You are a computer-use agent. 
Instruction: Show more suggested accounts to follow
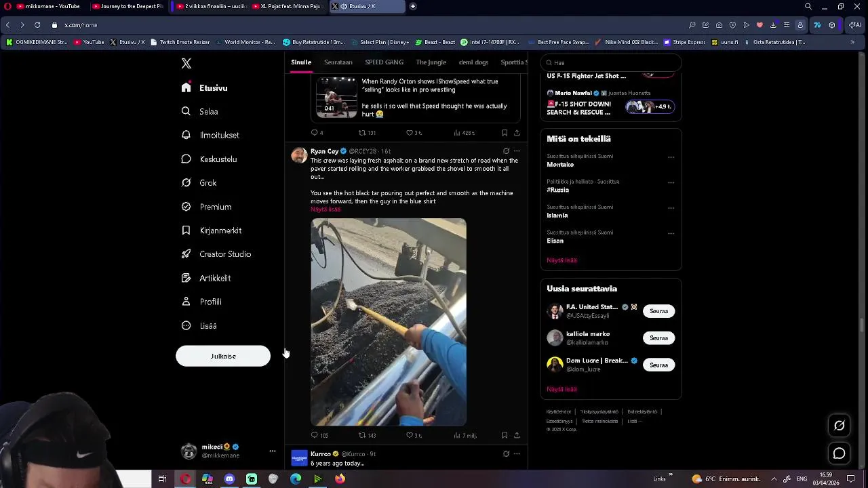coord(561,389)
